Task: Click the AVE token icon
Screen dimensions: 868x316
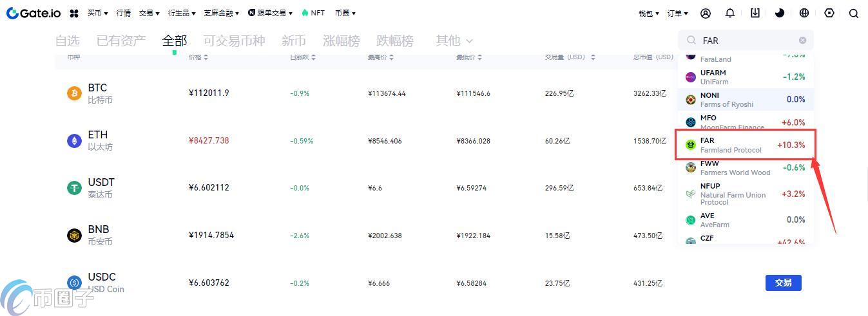Action: point(690,220)
